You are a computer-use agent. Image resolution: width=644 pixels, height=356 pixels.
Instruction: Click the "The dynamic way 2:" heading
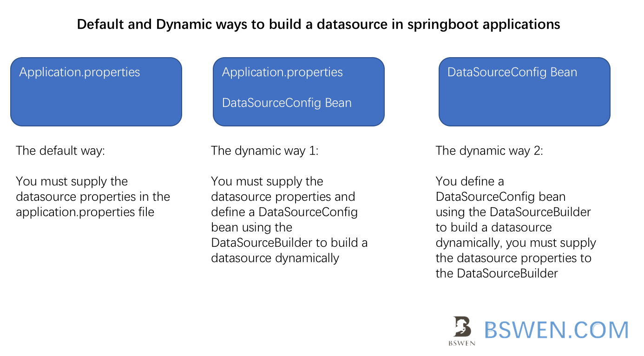point(489,151)
